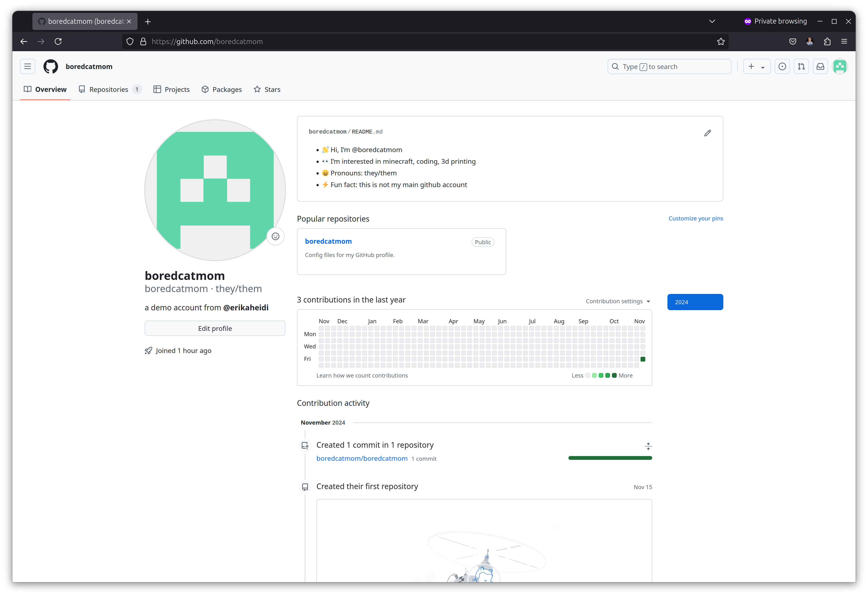
Task: Click the 'Joined 1 hour ago' text
Action: coord(183,351)
